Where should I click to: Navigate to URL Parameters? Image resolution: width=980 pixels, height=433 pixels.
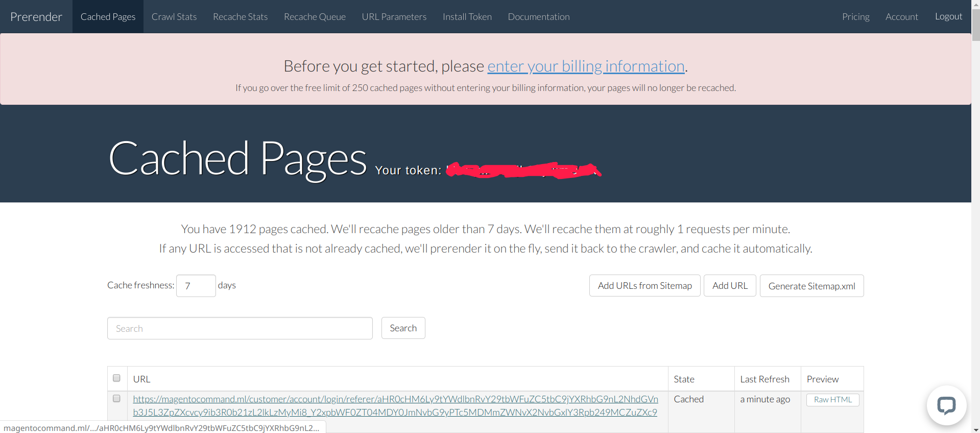coord(394,17)
